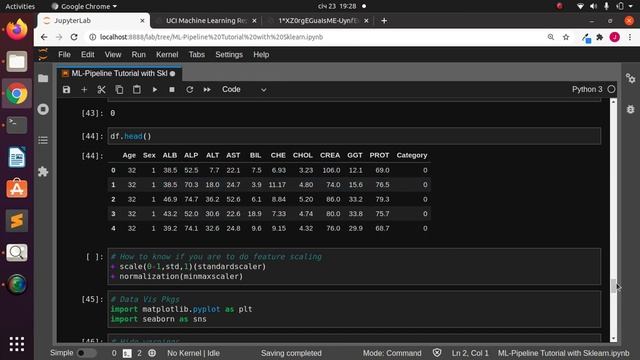Bookmark this page with the star icon
The height and width of the screenshot is (360, 640).
pos(566,37)
